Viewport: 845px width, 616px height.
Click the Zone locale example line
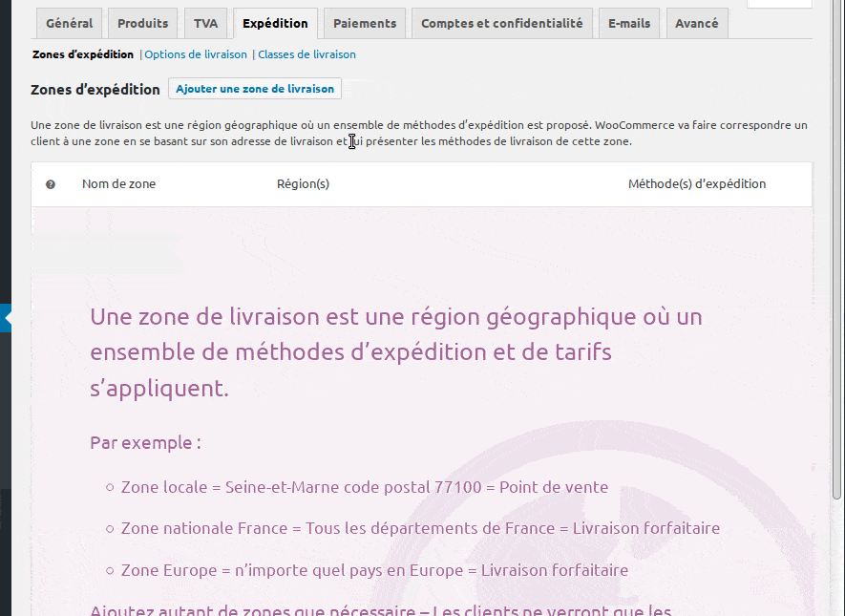click(x=365, y=487)
